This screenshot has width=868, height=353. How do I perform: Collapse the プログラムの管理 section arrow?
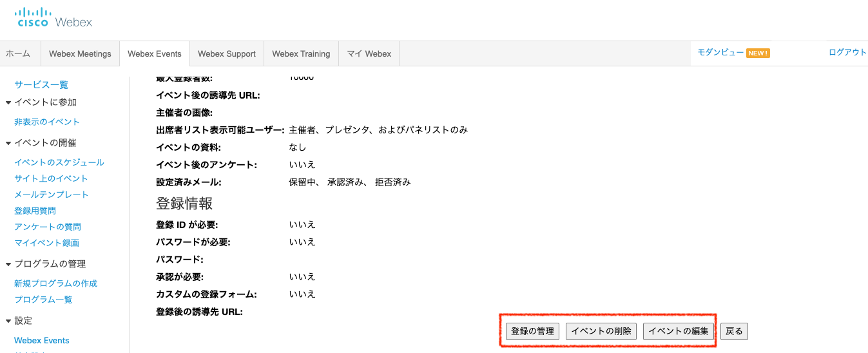pyautogui.click(x=8, y=264)
